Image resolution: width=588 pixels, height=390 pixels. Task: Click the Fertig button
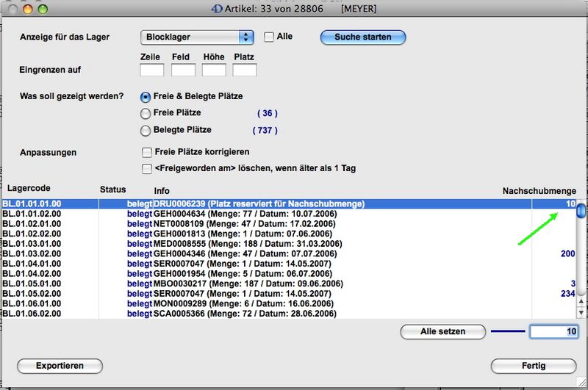534,366
